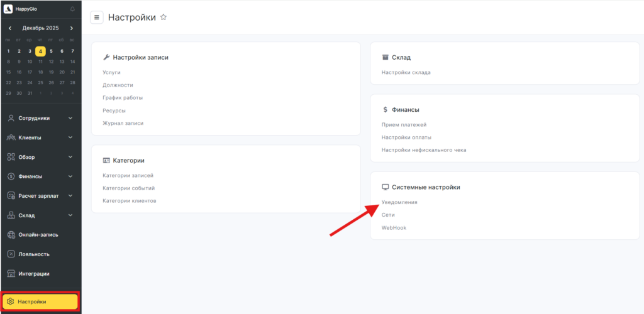
Task: Toggle the hamburger sidebar menu button
Action: [x=97, y=18]
